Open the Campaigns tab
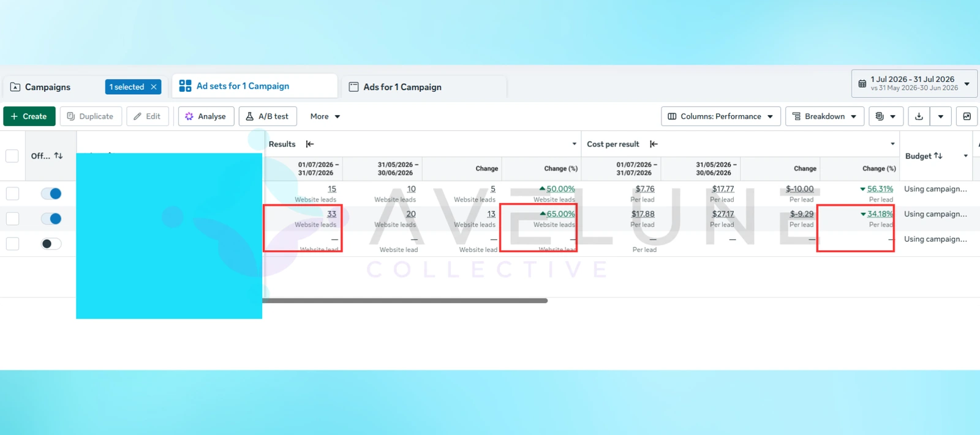The width and height of the screenshot is (980, 435). [48, 87]
